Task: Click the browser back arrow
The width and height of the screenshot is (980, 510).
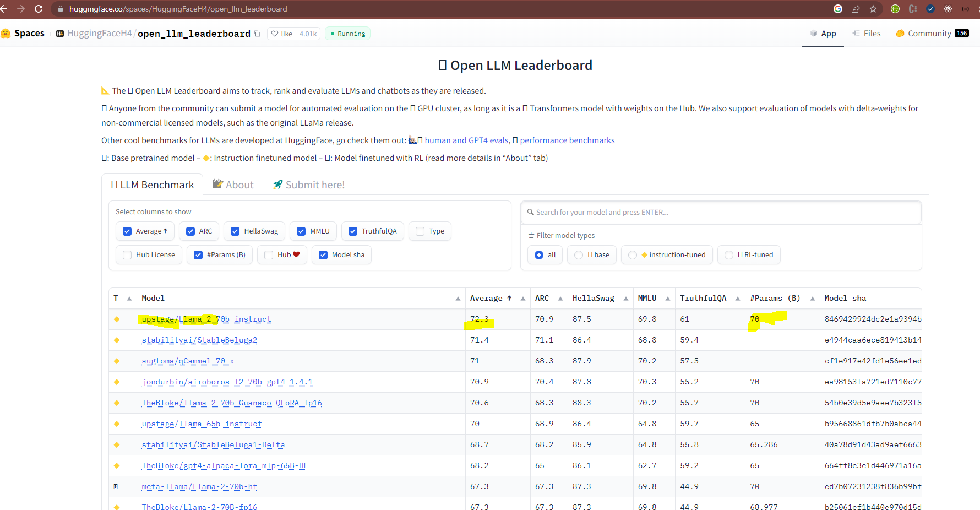Action: coord(3,9)
